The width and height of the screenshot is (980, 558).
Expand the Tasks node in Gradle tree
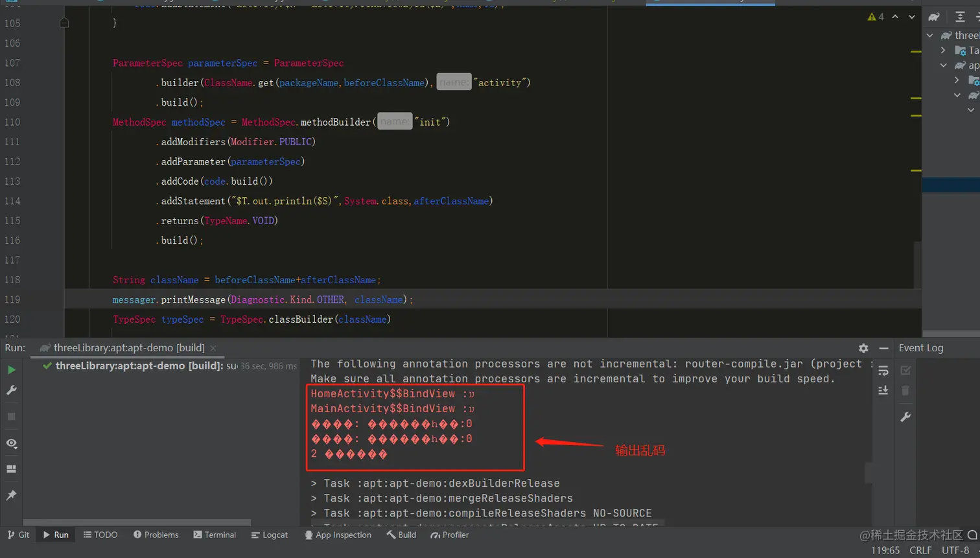943,50
